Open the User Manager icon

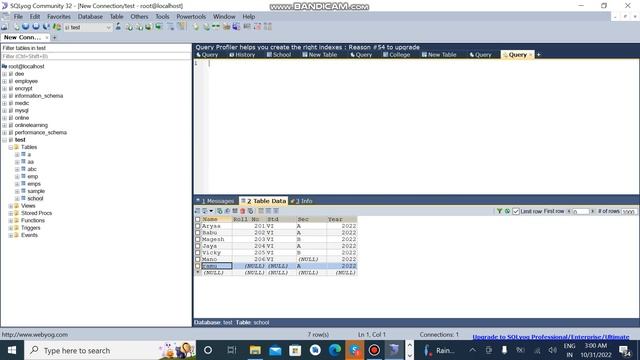[118, 27]
